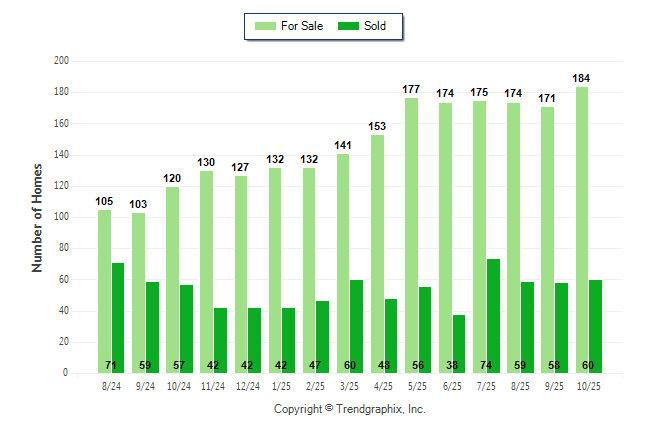Click the 7/25 Sold bar

(x=493, y=316)
